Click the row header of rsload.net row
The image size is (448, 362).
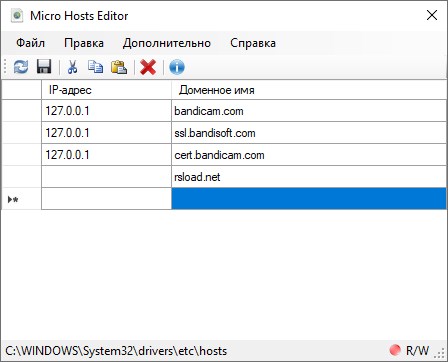[x=21, y=177]
